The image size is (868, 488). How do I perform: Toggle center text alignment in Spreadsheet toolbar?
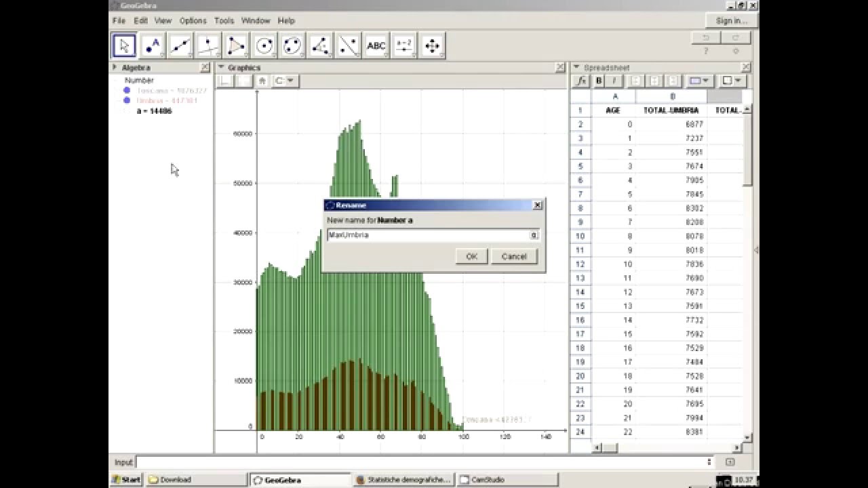[654, 81]
